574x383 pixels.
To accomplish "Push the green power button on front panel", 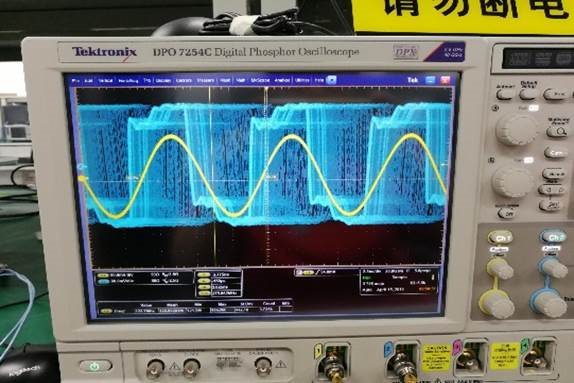I will click(x=95, y=366).
